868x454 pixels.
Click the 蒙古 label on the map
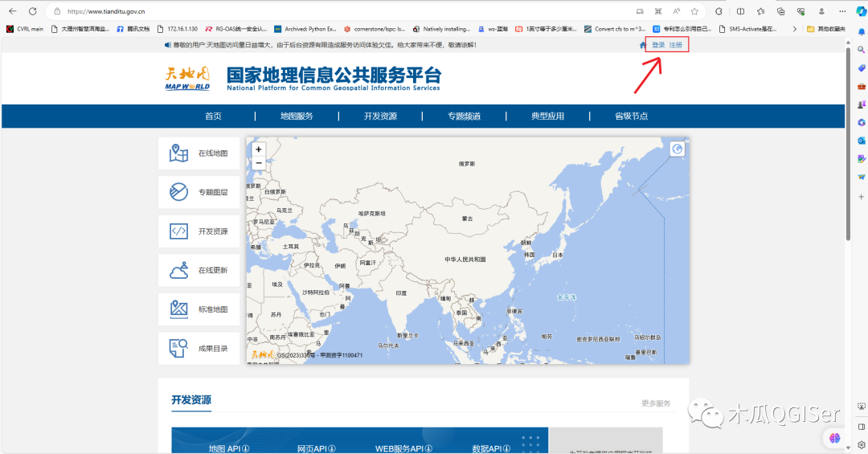(x=468, y=219)
